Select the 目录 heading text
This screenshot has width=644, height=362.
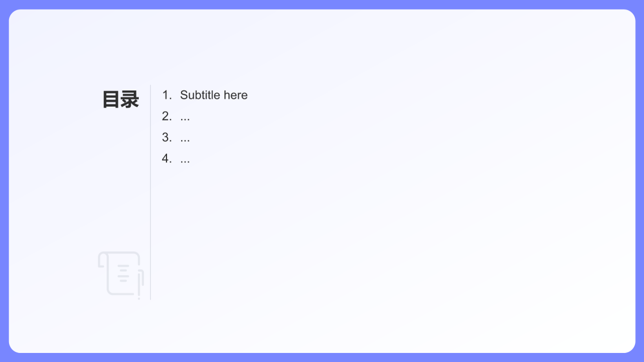pos(121,99)
